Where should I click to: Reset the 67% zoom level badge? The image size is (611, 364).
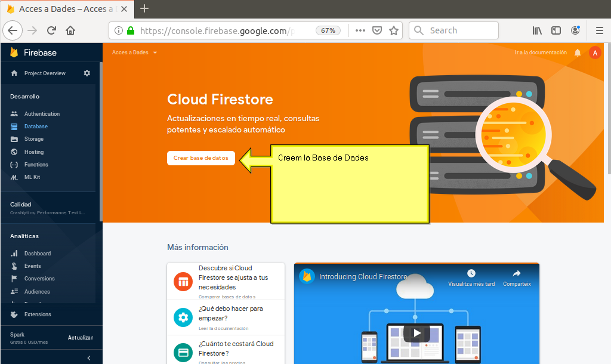[328, 30]
